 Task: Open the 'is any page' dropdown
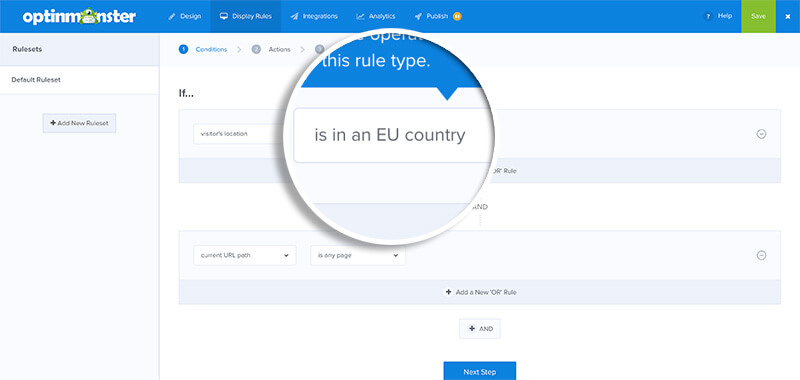[358, 256]
